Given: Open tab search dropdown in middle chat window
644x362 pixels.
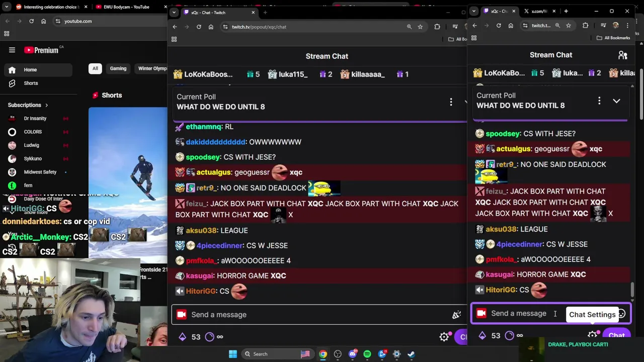Looking at the screenshot, I should click(174, 13).
